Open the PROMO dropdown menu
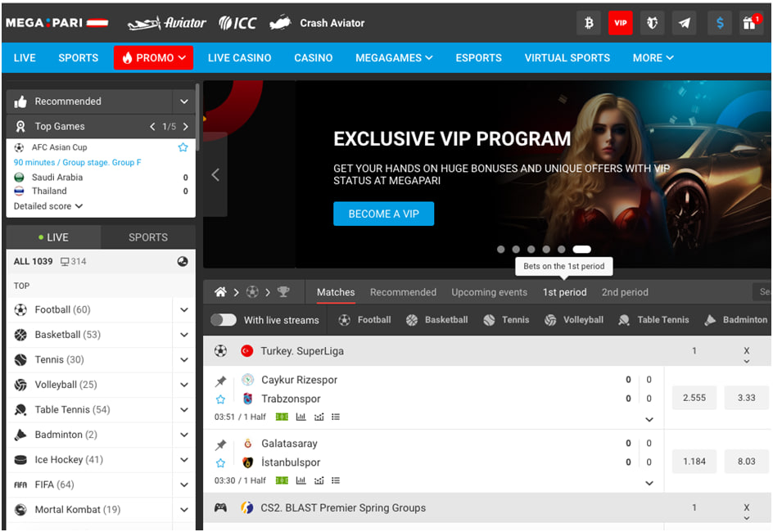This screenshot has height=532, width=773. [153, 57]
